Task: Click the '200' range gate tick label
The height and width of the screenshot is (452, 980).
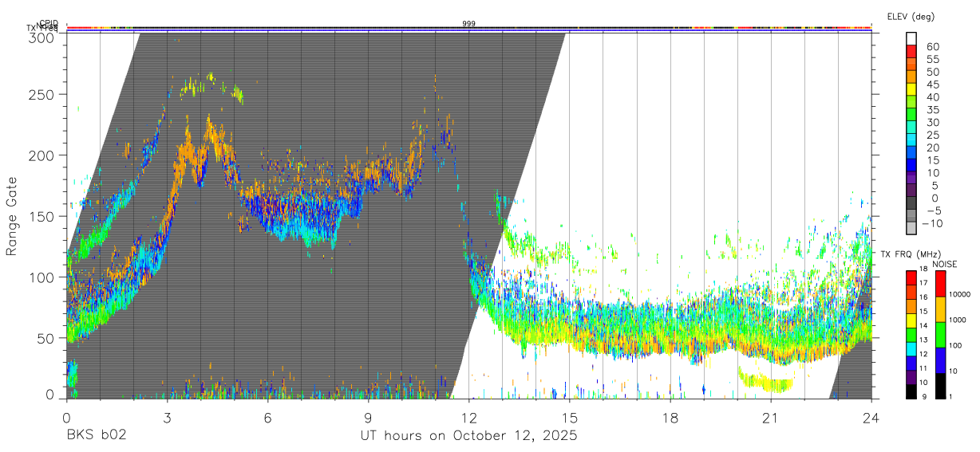Action: [41, 155]
